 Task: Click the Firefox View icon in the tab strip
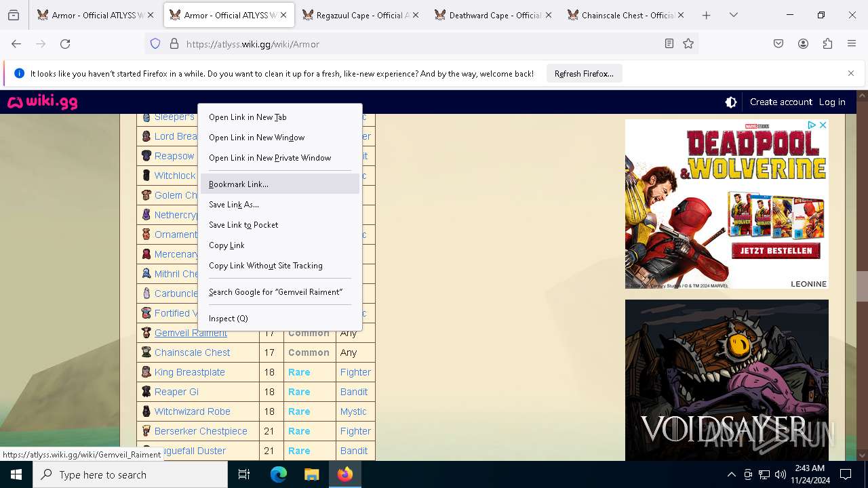click(x=14, y=15)
